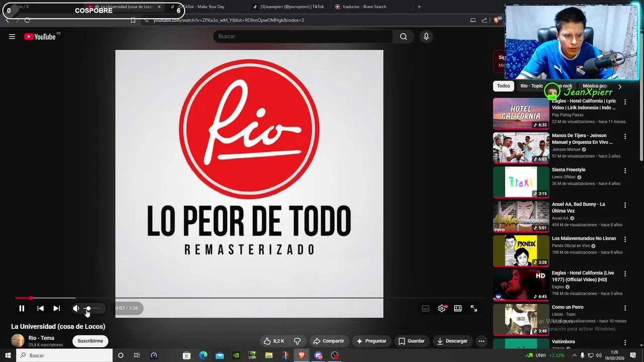Pause the video playback
Screen dimensions: 644x362
pyautogui.click(x=22, y=308)
